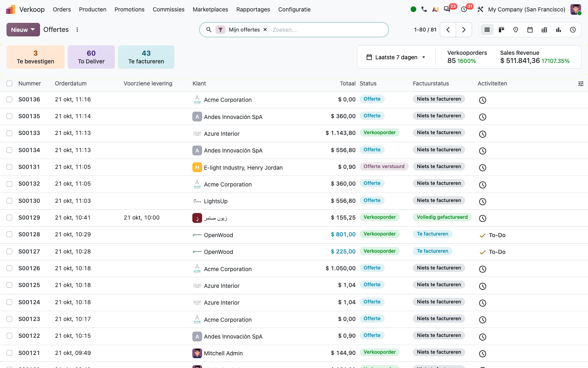Click the Te bevestigen card
588x368 pixels.
pyautogui.click(x=36, y=57)
